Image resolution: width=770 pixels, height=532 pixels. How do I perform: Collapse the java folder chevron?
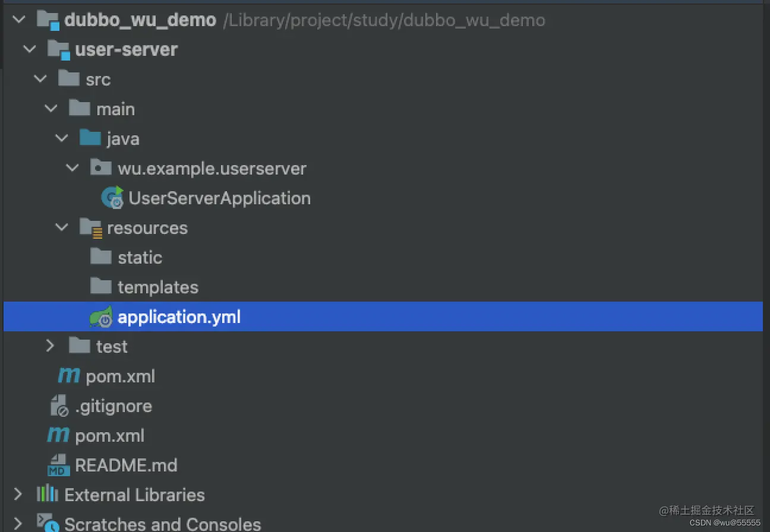click(62, 138)
